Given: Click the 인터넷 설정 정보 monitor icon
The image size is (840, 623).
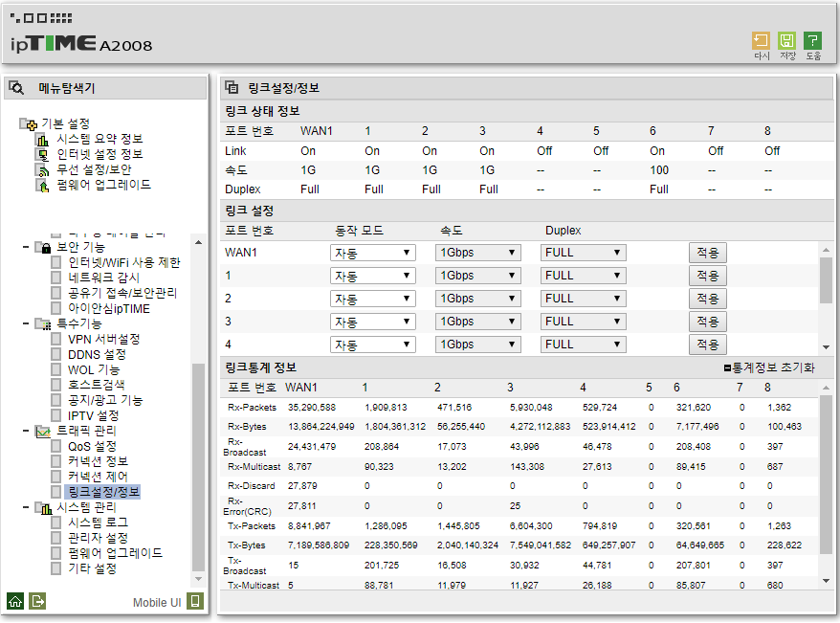Looking at the screenshot, I should point(42,155).
